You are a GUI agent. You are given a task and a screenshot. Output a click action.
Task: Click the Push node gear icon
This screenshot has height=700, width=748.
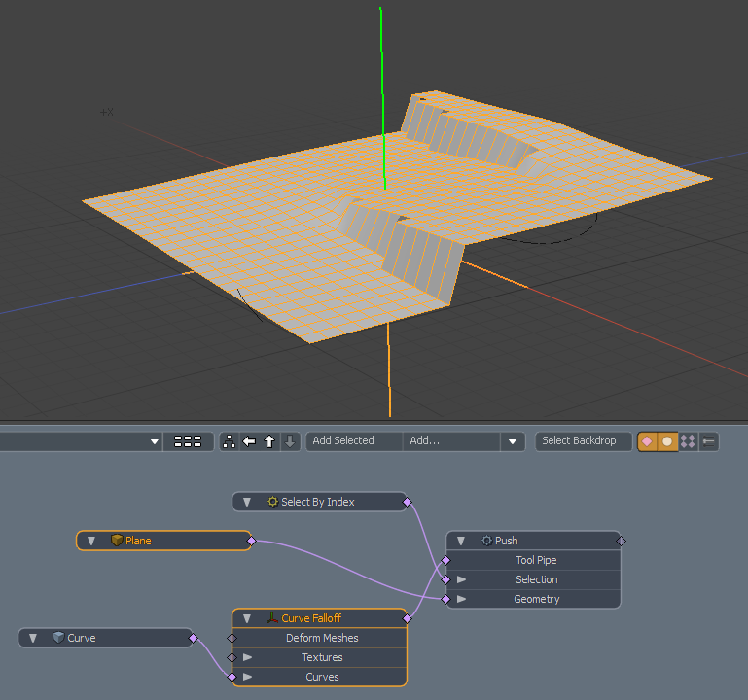tap(486, 541)
